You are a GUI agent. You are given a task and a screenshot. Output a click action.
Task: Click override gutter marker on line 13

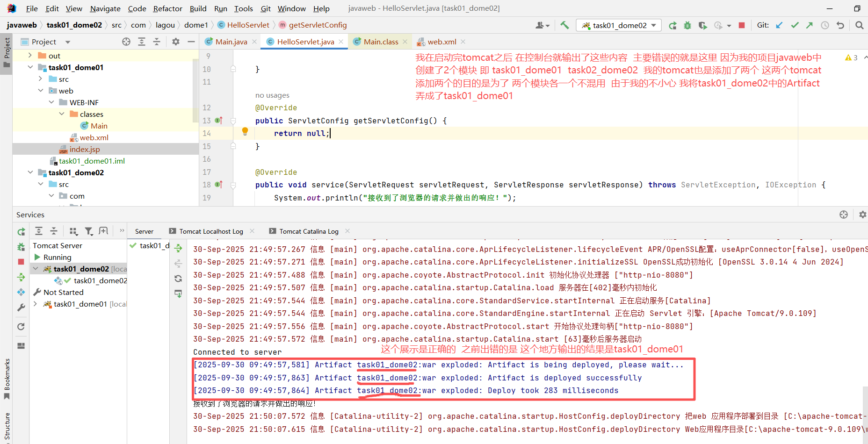pyautogui.click(x=218, y=121)
